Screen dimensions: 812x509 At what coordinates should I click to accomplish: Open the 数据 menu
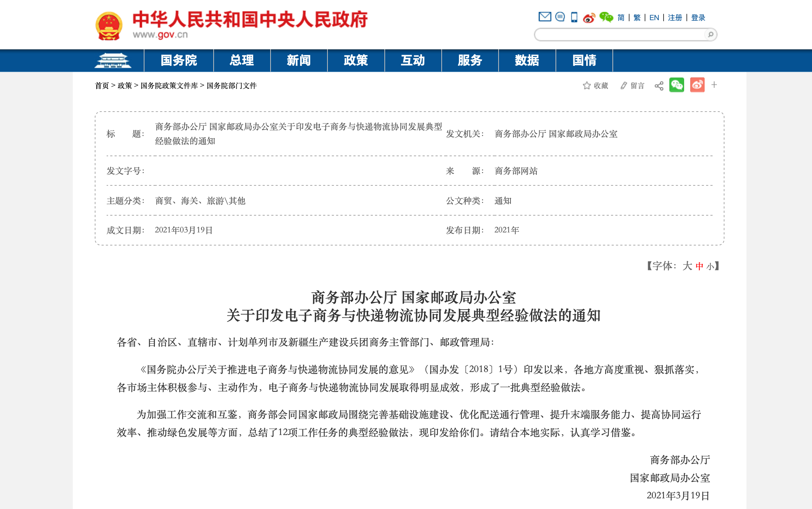click(527, 60)
